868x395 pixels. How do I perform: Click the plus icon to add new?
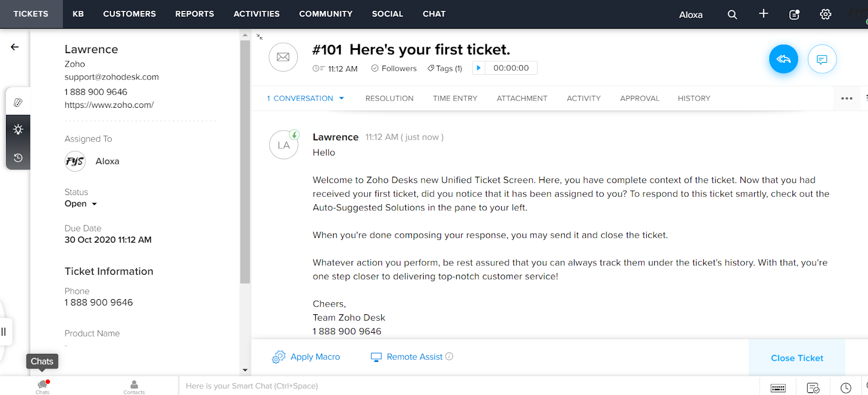click(x=763, y=14)
